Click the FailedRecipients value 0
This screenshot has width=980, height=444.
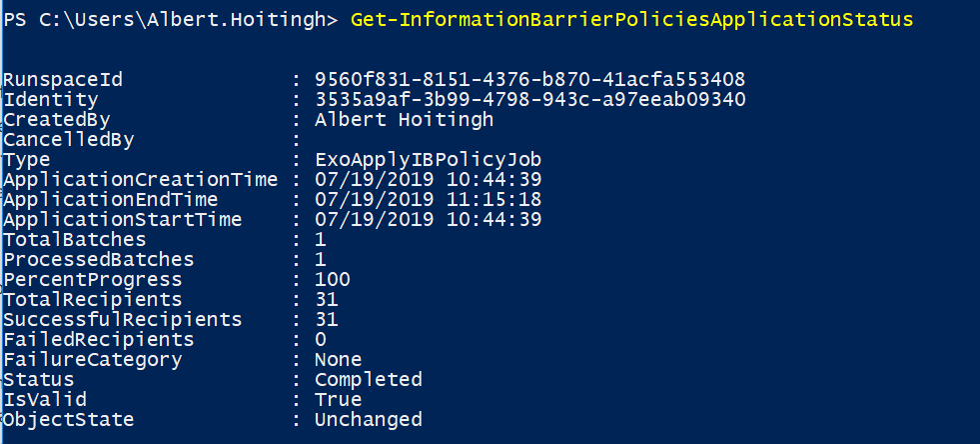[320, 339]
